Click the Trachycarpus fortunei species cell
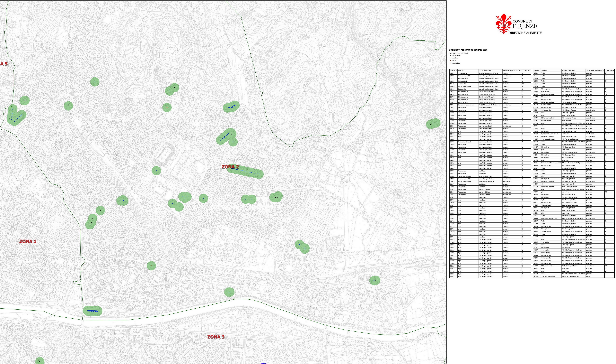 551,277
